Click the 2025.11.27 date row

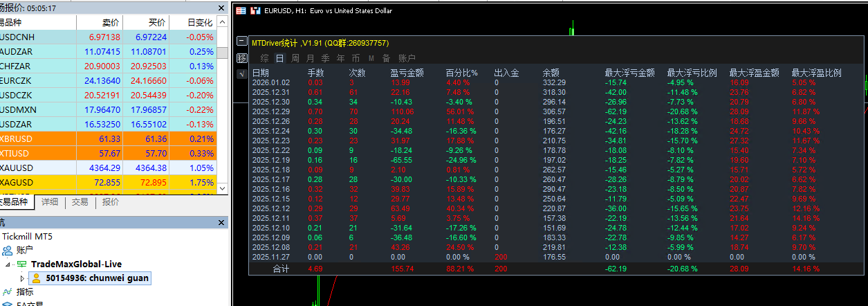[271, 257]
